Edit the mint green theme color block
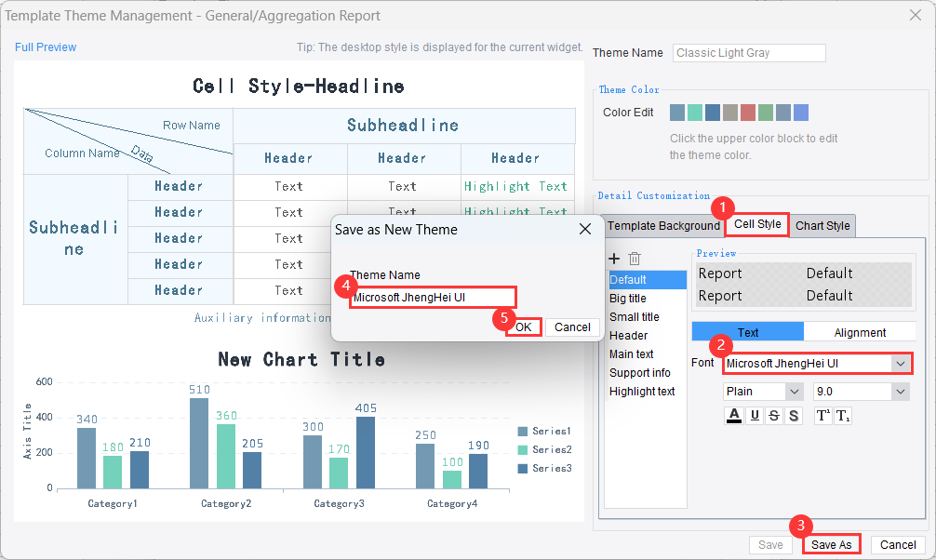Viewport: 936px width, 560px height. (x=695, y=113)
